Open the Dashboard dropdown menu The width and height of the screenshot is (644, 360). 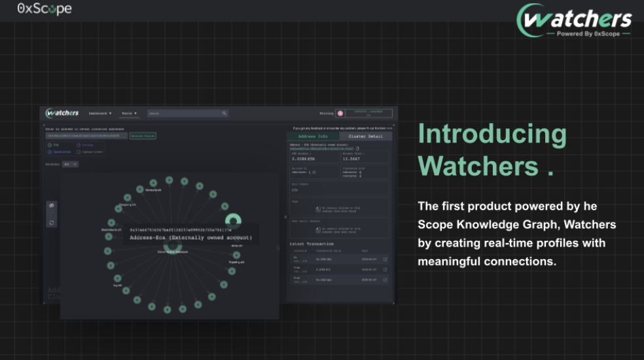[99, 113]
